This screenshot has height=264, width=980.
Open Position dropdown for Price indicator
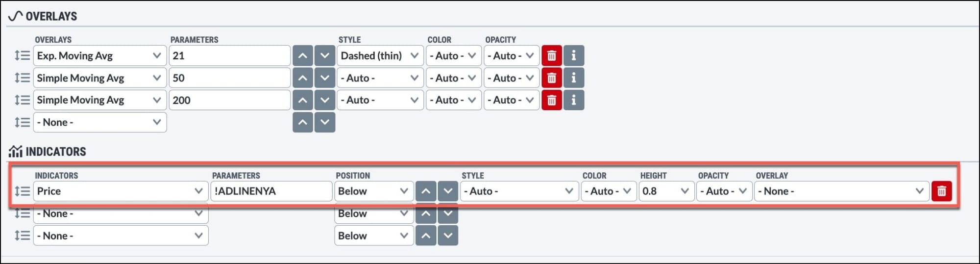(373, 191)
